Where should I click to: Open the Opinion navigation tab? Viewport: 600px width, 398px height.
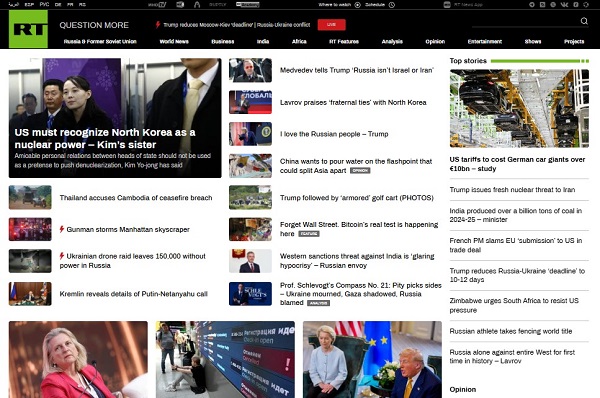(x=435, y=41)
